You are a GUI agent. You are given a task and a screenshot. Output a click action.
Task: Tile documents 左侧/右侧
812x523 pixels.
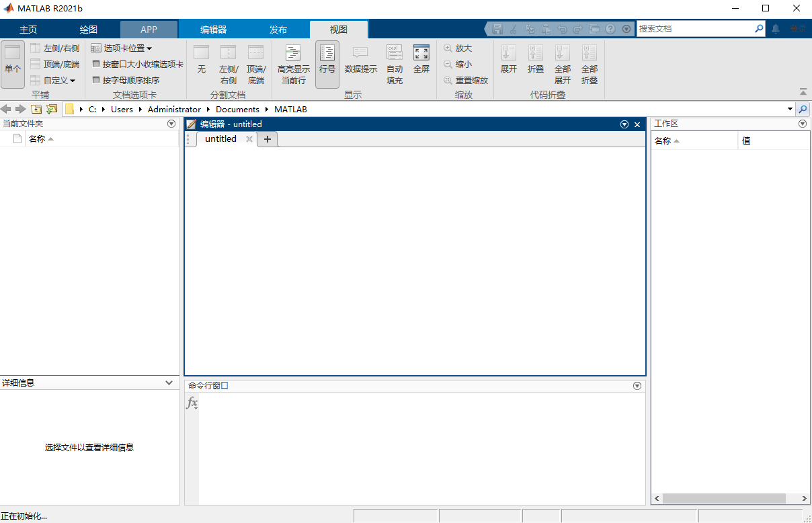[54, 48]
